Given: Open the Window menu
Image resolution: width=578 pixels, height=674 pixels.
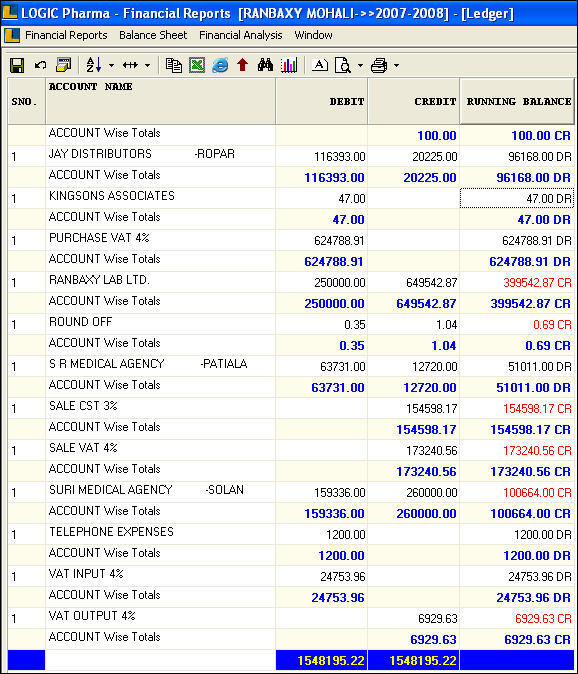Looking at the screenshot, I should pyautogui.click(x=313, y=35).
